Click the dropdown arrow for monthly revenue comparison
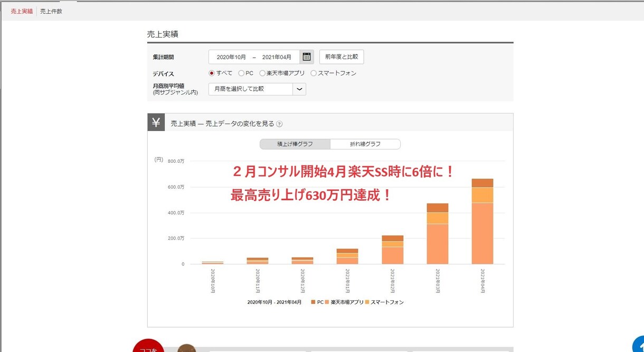This screenshot has height=352, width=644. point(299,89)
